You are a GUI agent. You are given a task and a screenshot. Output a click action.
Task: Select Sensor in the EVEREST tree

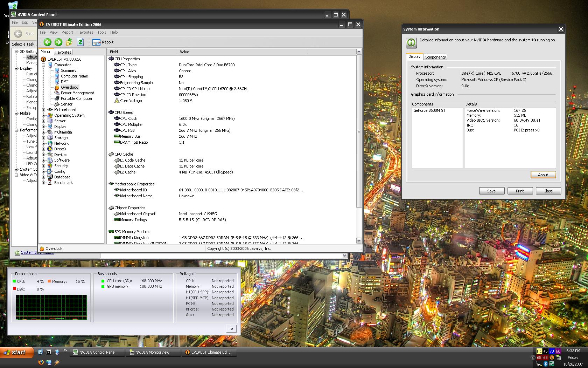click(x=66, y=104)
